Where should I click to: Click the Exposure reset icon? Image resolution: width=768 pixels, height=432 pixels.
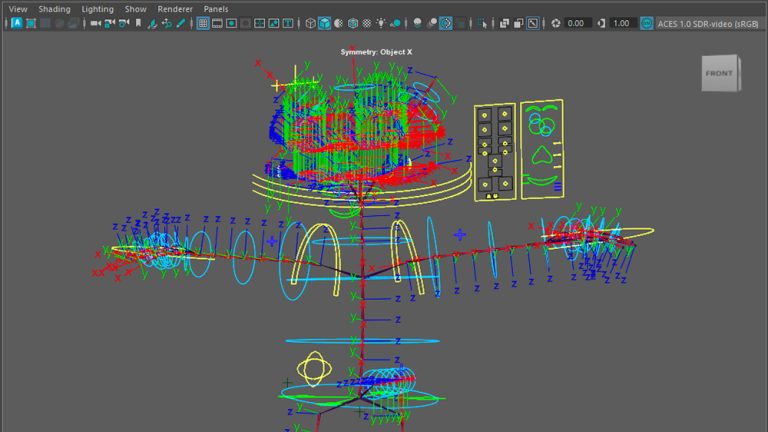point(556,23)
